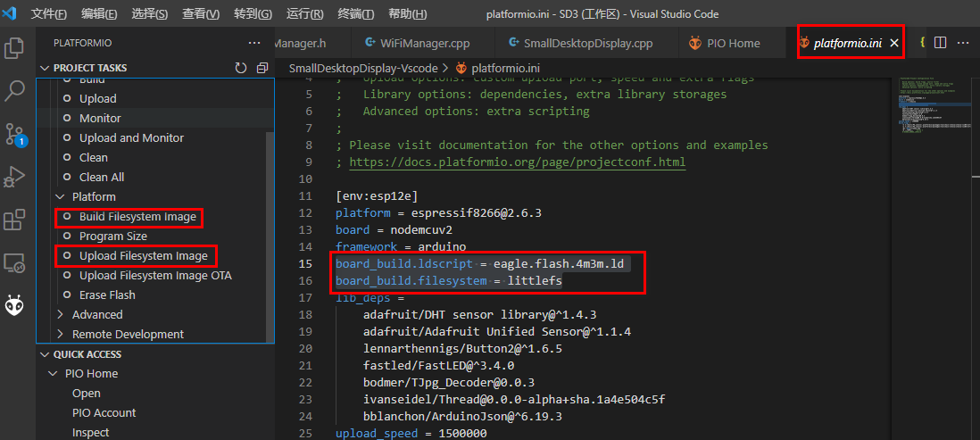This screenshot has width=980, height=440.
Task: Collapse the PIO Home group
Action: (x=53, y=374)
